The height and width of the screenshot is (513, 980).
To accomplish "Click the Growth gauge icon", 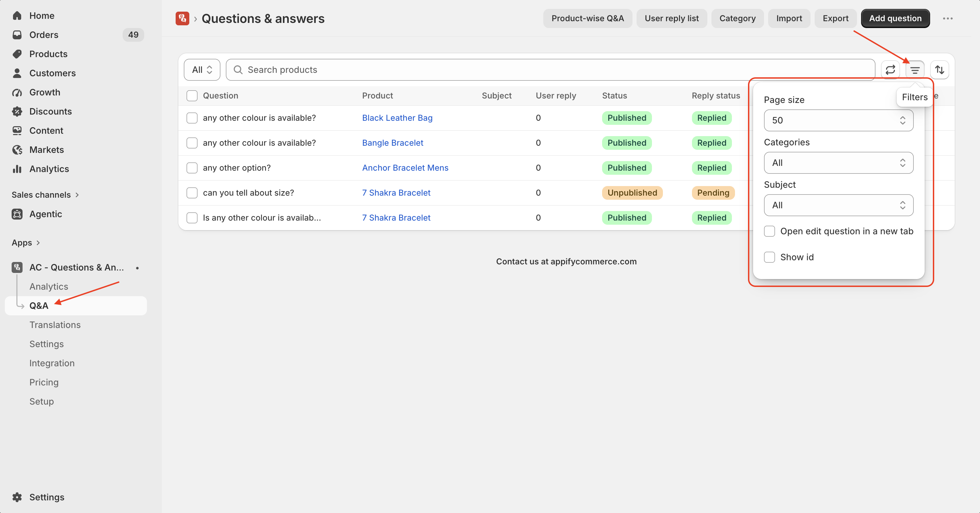I will click(x=17, y=92).
